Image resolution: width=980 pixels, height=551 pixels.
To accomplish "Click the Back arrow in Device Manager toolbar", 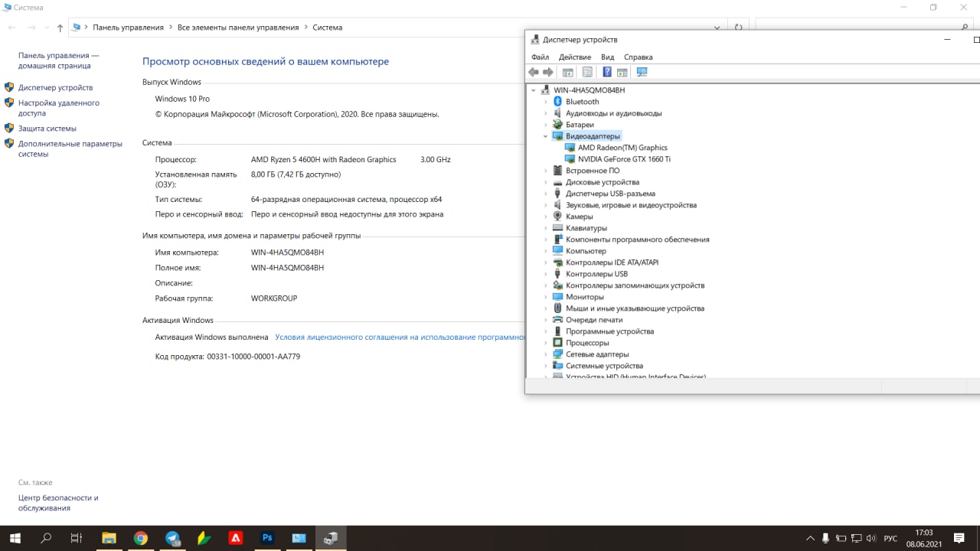I will (534, 72).
